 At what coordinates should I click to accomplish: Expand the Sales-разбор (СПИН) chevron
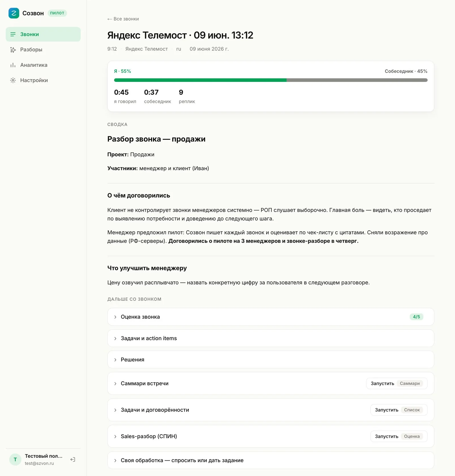[115, 436]
